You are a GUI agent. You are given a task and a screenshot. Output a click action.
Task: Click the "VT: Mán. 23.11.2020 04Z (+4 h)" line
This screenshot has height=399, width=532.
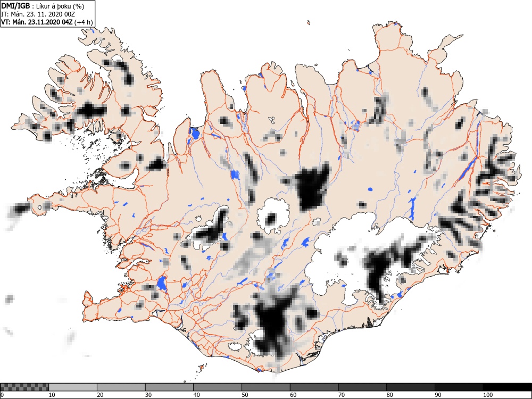(47, 22)
